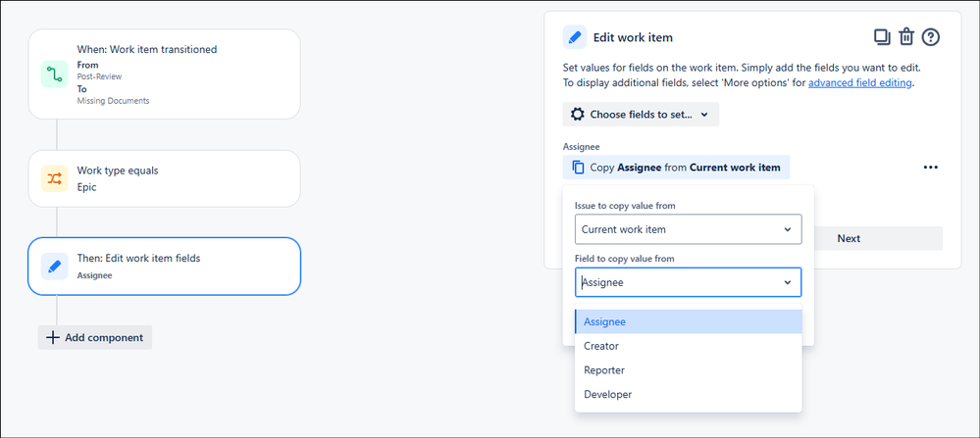Click the Field to copy value from box
The image size is (980, 438).
point(688,282)
